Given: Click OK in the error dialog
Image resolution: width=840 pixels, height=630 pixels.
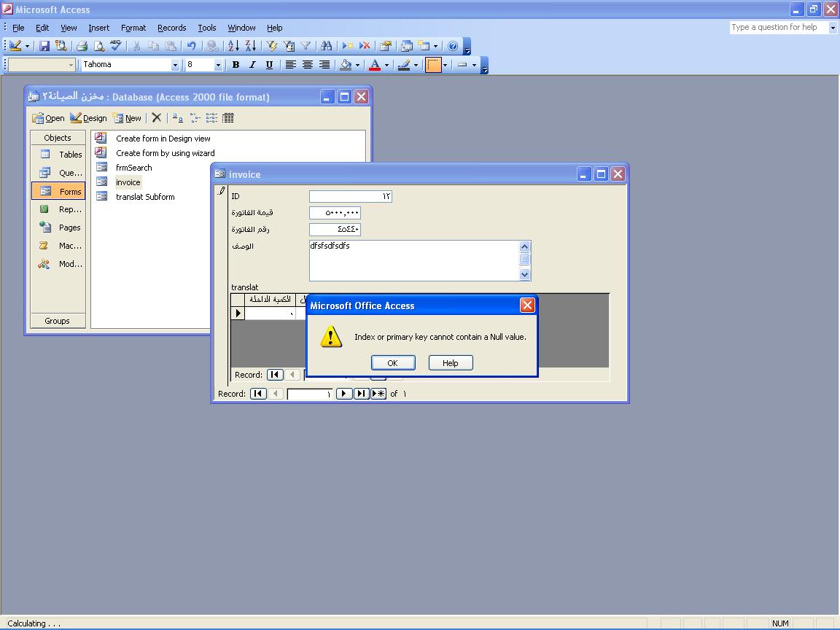Looking at the screenshot, I should pos(393,362).
